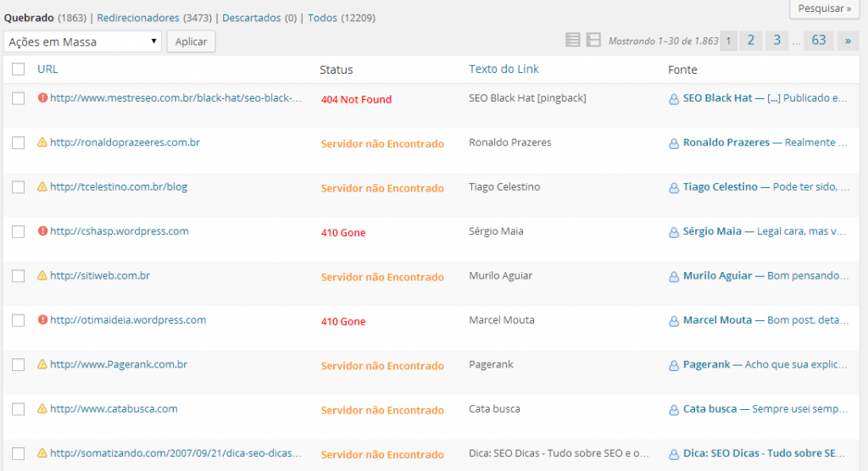
Task: Click warning icon beside www.catabusca.com
Action: tap(42, 409)
